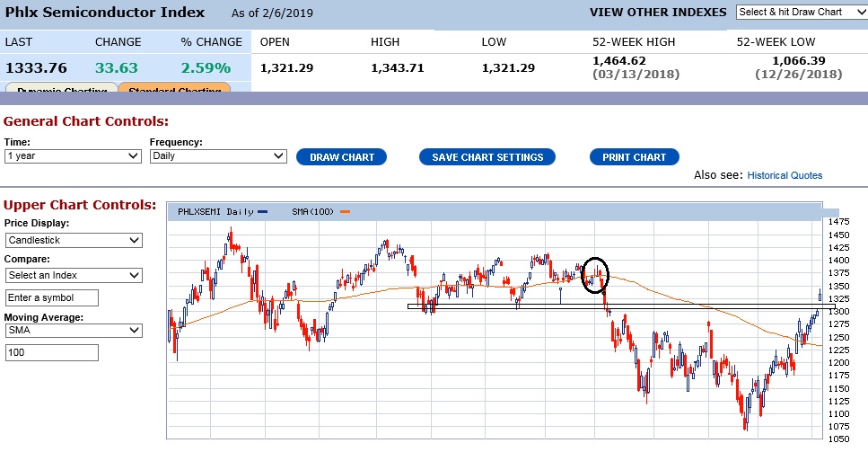Screen dimensions: 868x452
Task: Expand the Moving Average SMA dropdown
Action: [x=73, y=331]
